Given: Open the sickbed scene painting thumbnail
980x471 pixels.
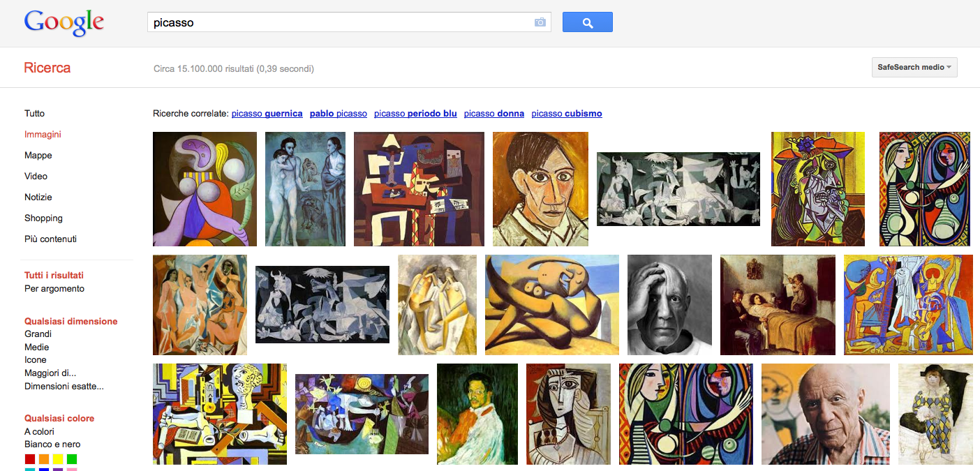Looking at the screenshot, I should click(778, 305).
